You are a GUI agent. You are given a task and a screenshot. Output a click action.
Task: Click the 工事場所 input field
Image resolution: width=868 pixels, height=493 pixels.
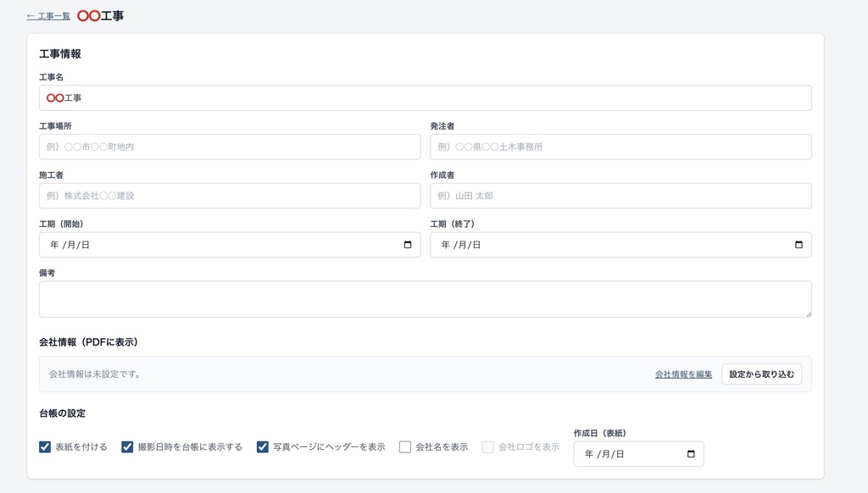pyautogui.click(x=230, y=147)
